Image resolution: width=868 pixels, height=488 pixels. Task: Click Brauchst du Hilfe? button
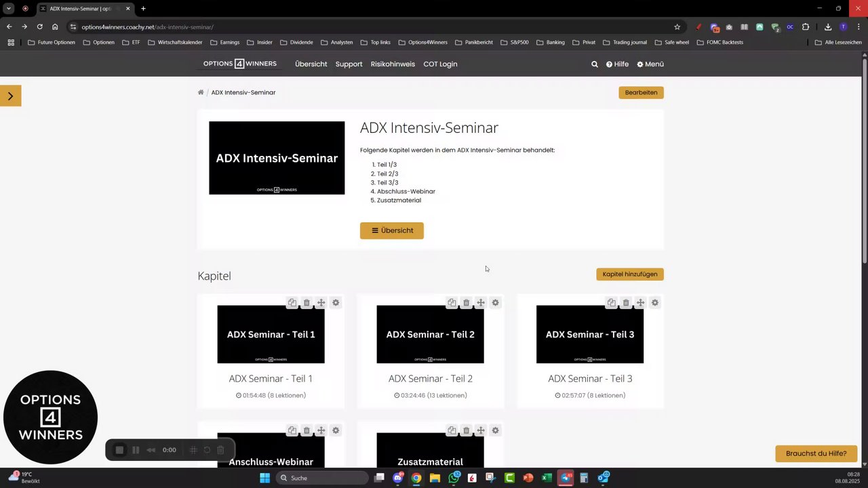pyautogui.click(x=816, y=453)
